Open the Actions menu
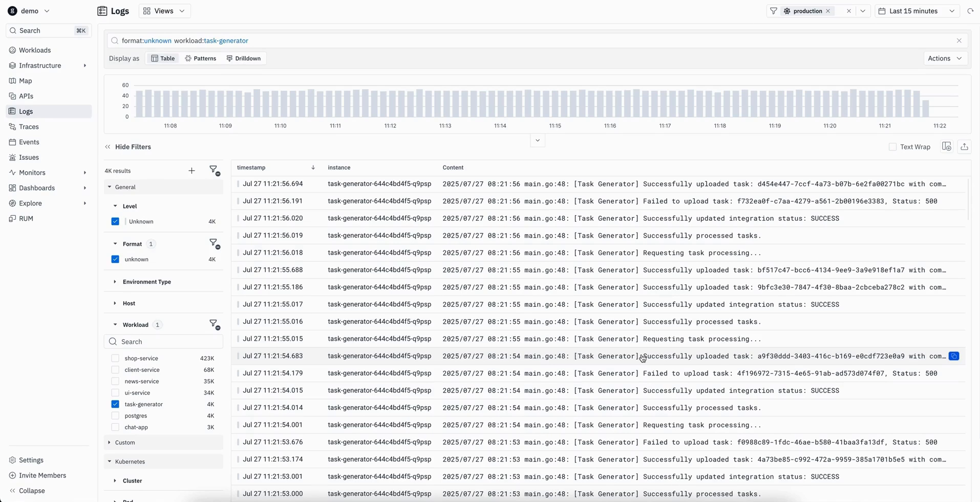 (944, 58)
